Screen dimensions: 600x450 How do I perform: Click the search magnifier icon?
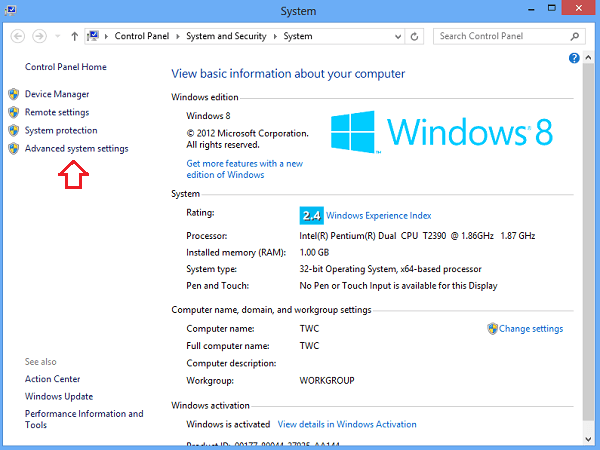[x=574, y=36]
